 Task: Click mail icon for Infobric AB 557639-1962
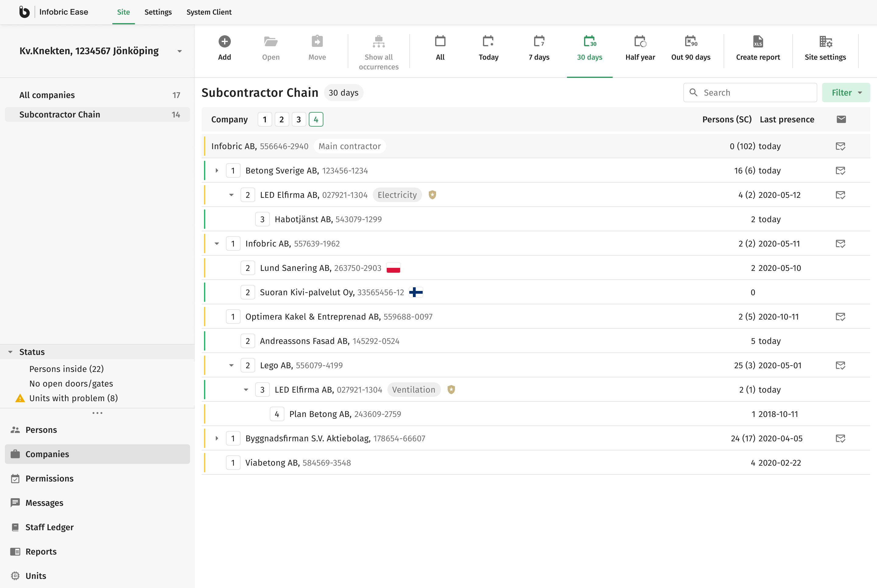[x=840, y=244]
